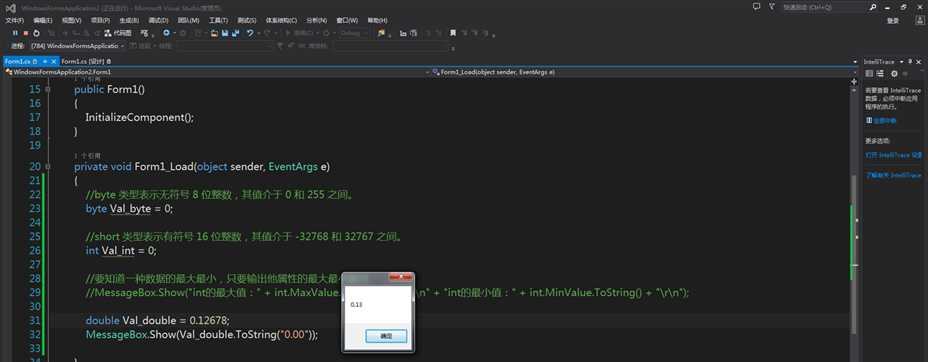Close the message box dialog

click(x=402, y=277)
